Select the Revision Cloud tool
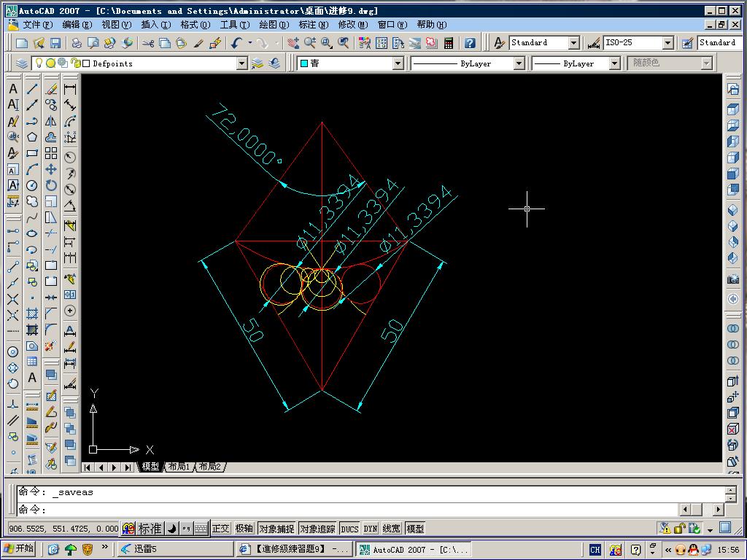Viewport: 747px width, 560px height. pyautogui.click(x=32, y=201)
